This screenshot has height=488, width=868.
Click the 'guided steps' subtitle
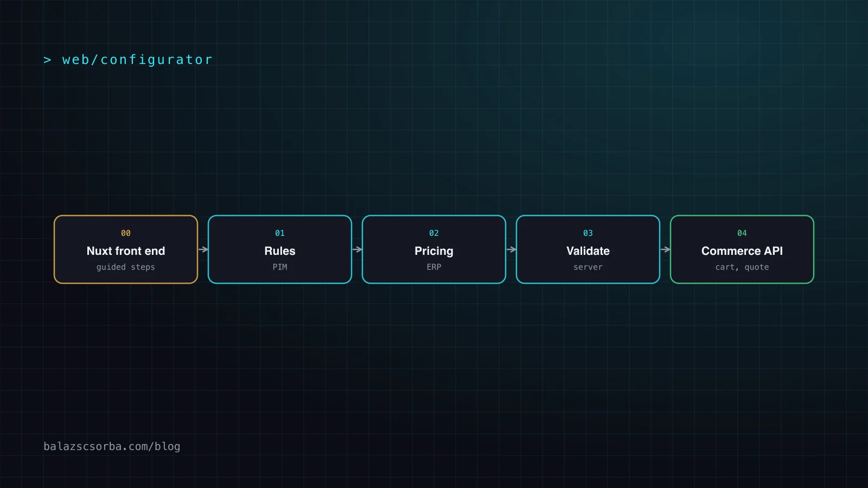click(126, 267)
